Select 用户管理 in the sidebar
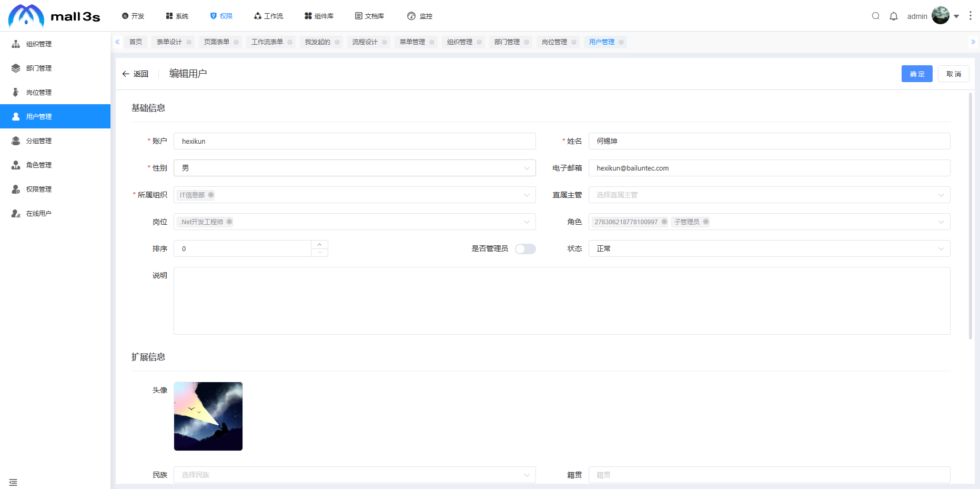This screenshot has width=980, height=489. [55, 116]
